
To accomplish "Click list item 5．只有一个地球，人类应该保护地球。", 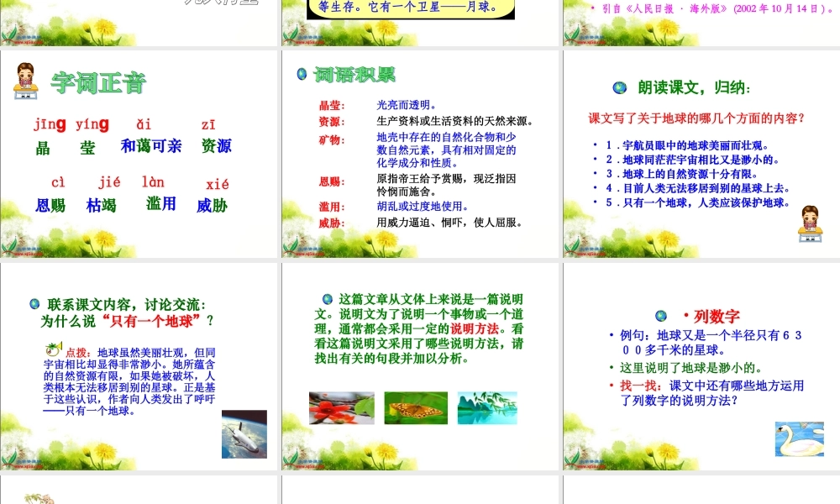I will (x=699, y=203).
